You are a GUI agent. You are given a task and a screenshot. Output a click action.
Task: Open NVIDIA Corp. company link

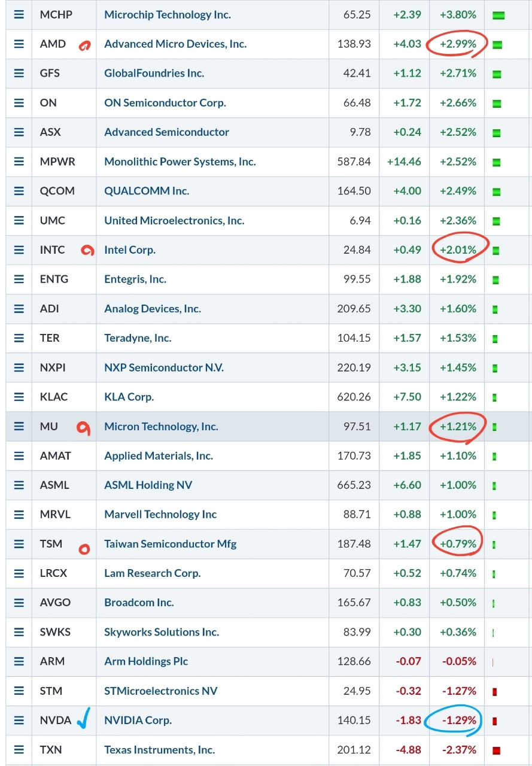pyautogui.click(x=138, y=720)
